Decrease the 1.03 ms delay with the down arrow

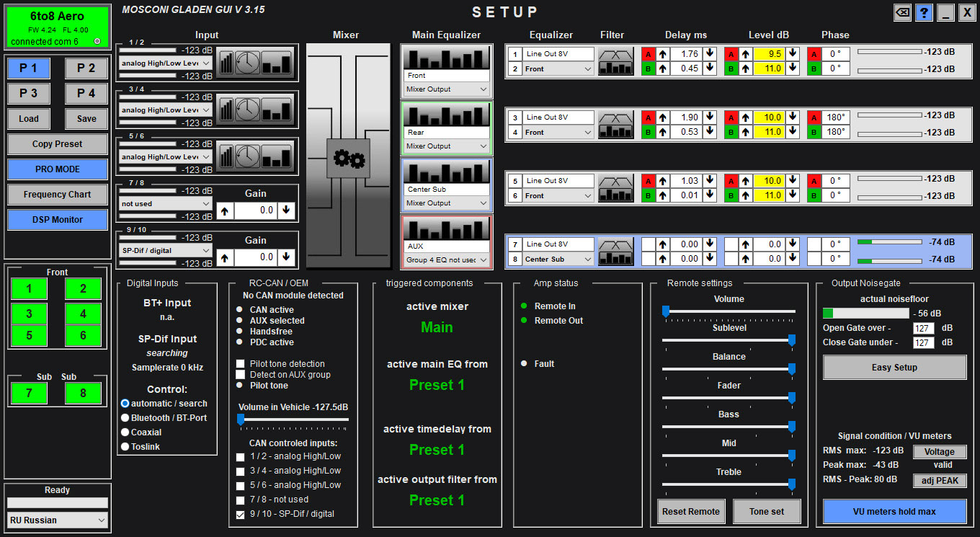pyautogui.click(x=710, y=181)
